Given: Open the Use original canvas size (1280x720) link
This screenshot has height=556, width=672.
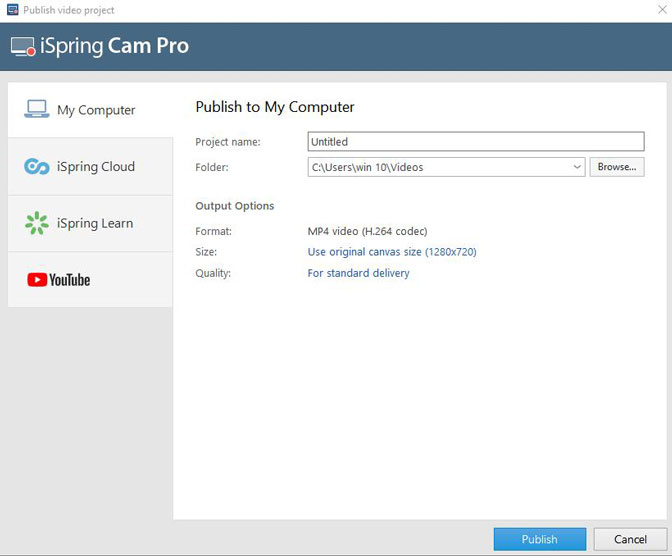Looking at the screenshot, I should [x=392, y=252].
